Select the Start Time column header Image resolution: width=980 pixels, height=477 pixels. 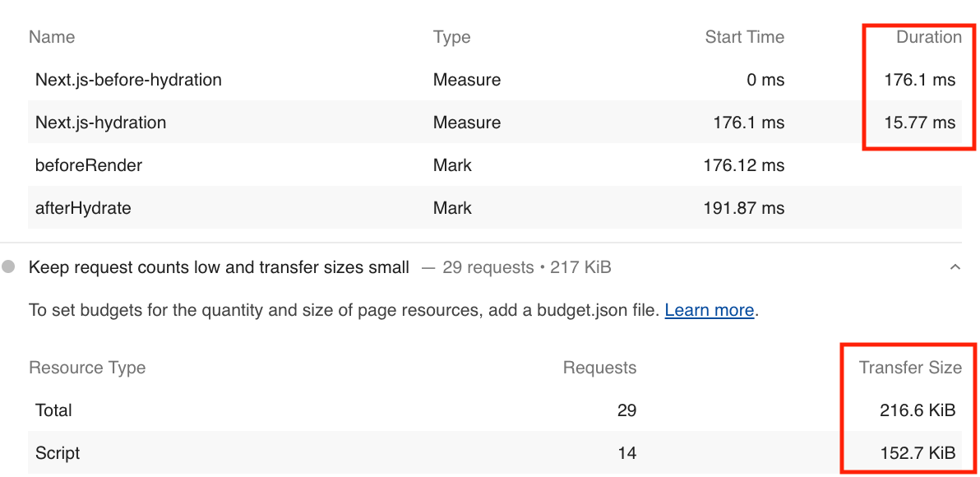tap(744, 37)
